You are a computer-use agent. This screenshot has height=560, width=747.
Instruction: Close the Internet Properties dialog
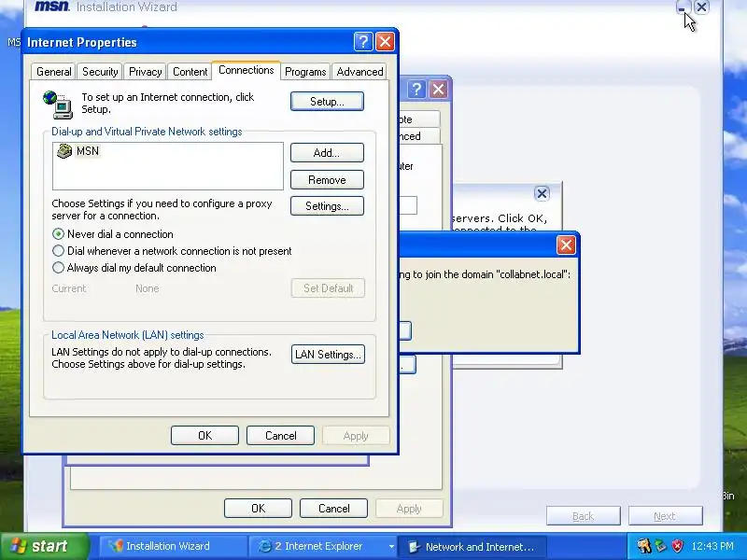click(385, 42)
